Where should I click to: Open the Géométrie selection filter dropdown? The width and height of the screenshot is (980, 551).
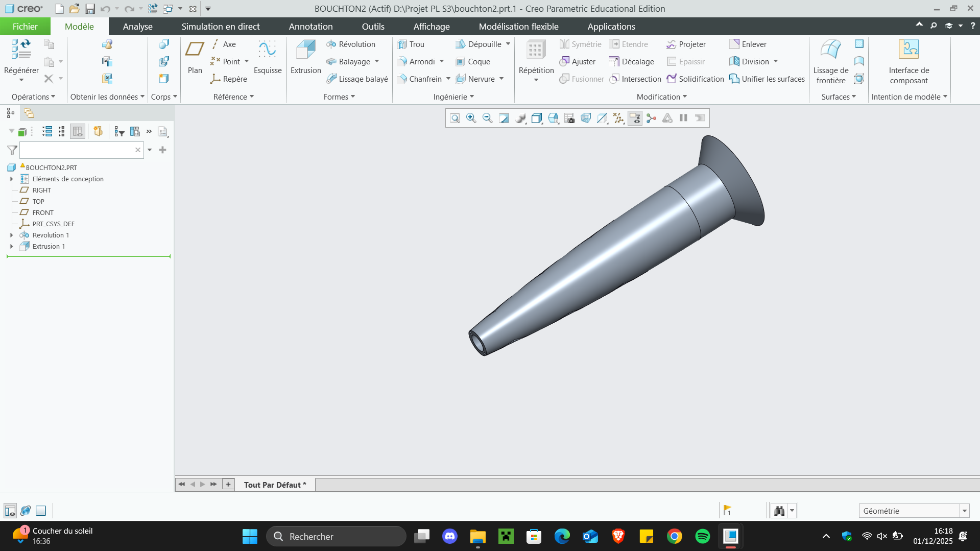point(964,511)
